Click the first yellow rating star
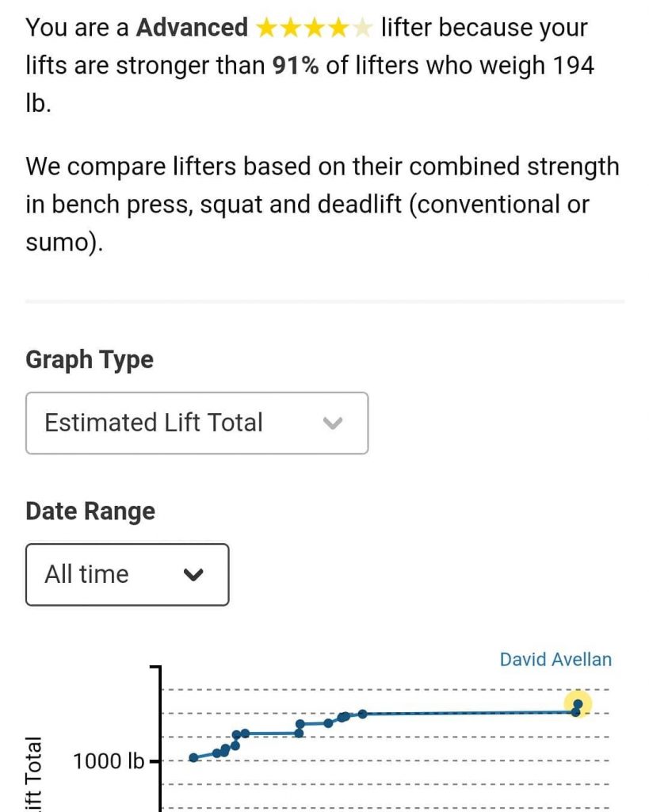The width and height of the screenshot is (649, 812). point(265,29)
